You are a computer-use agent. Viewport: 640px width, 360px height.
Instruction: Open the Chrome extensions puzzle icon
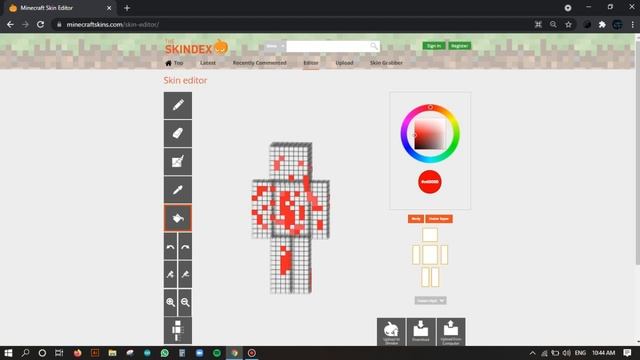click(x=602, y=24)
